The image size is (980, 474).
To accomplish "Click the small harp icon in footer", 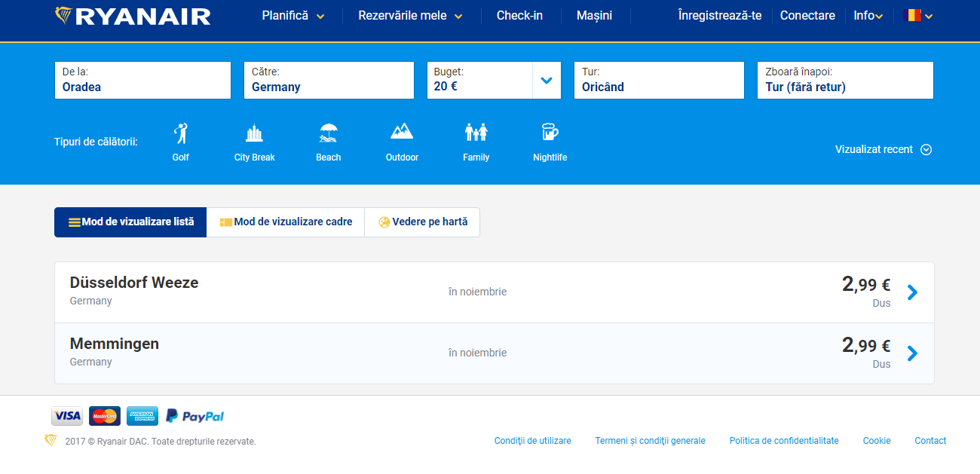I will pyautogui.click(x=51, y=440).
